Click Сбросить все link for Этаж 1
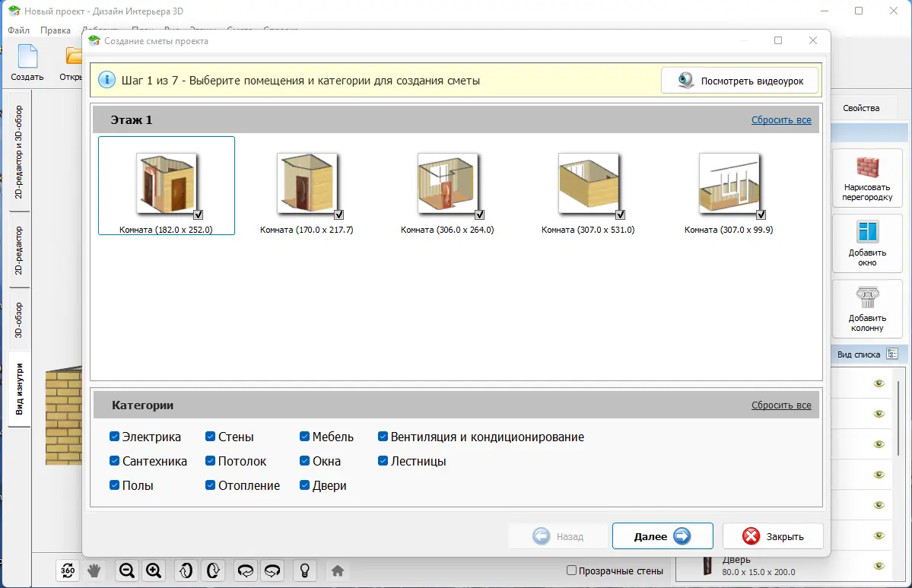 point(781,120)
